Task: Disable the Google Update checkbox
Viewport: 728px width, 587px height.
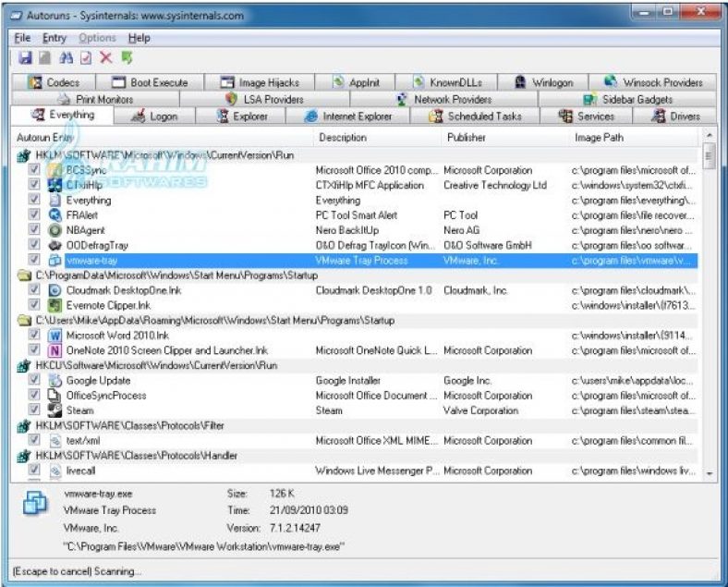Action: click(34, 379)
